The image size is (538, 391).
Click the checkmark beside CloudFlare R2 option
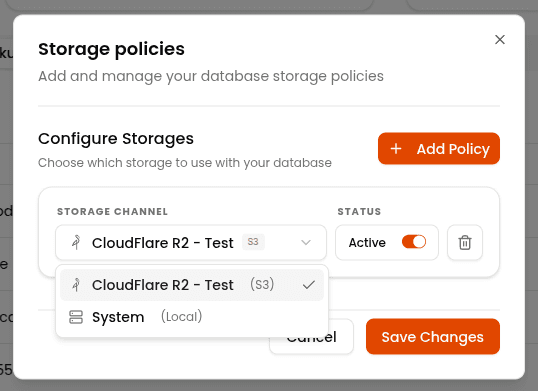point(309,285)
